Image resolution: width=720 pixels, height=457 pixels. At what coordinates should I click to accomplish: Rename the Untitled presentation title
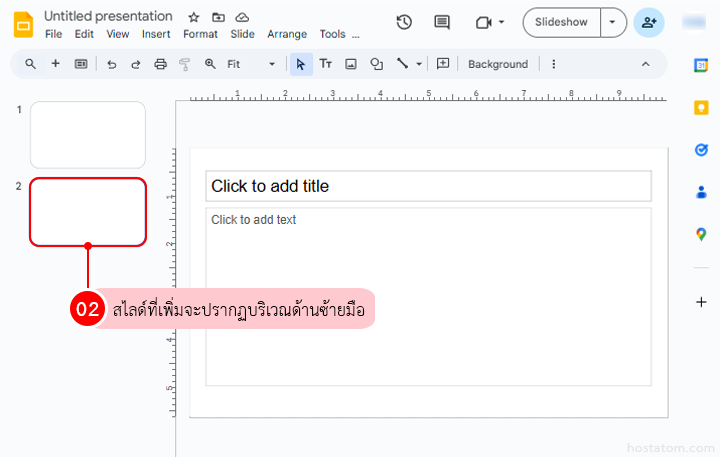pyautogui.click(x=108, y=16)
